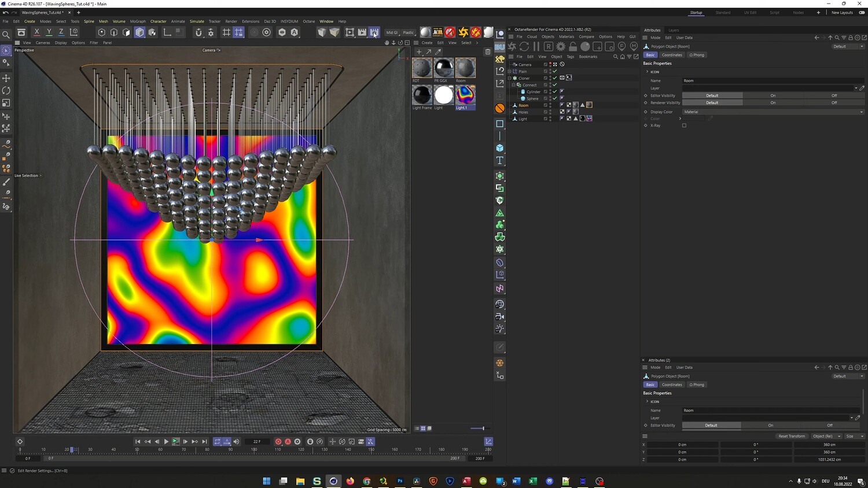
Task: Click the New Layouts button
Action: (842, 13)
